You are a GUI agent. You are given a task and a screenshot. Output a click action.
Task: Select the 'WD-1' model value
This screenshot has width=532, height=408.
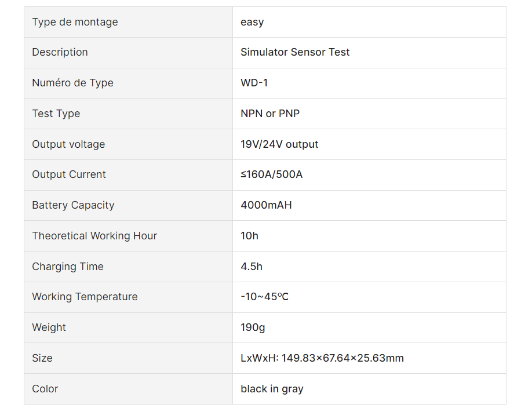(x=254, y=83)
